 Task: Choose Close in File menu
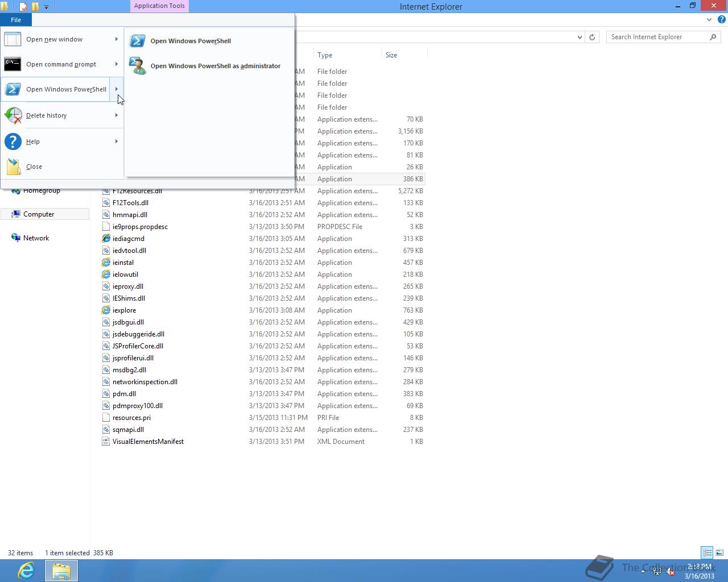(34, 167)
